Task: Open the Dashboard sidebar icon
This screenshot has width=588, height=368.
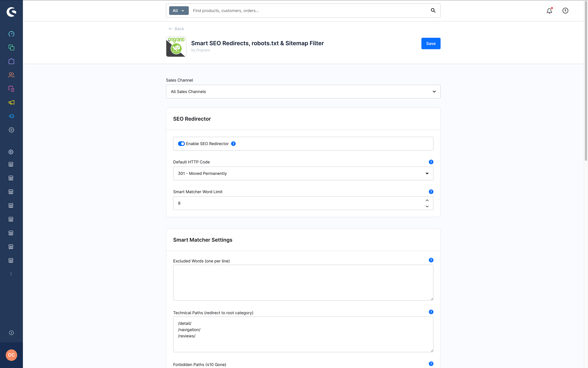Action: [11, 34]
